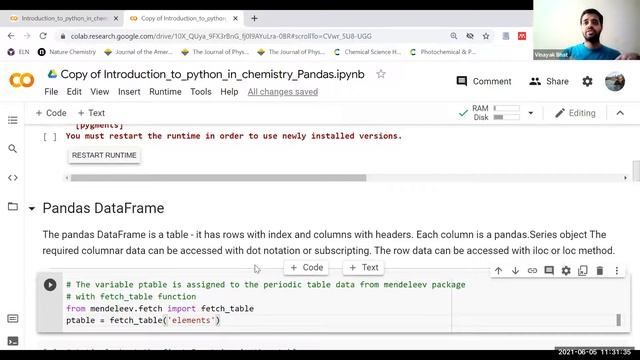This screenshot has height=360, width=640.
Task: Click the RESTART RUNTIME button
Action: pos(104,156)
